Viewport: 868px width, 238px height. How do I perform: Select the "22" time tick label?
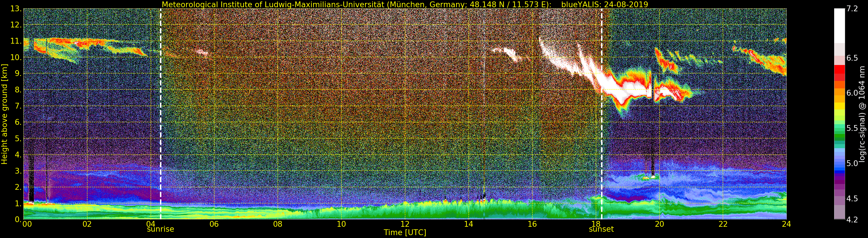pos(723,224)
